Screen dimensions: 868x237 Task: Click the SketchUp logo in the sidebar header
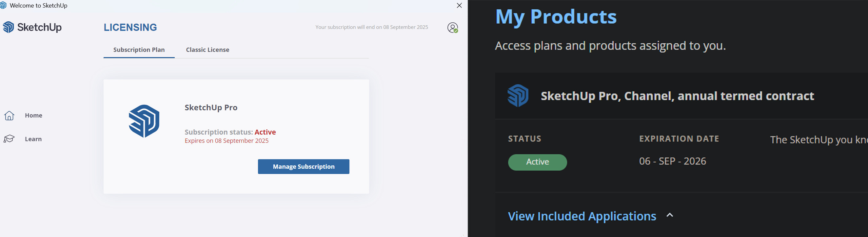pyautogui.click(x=32, y=27)
